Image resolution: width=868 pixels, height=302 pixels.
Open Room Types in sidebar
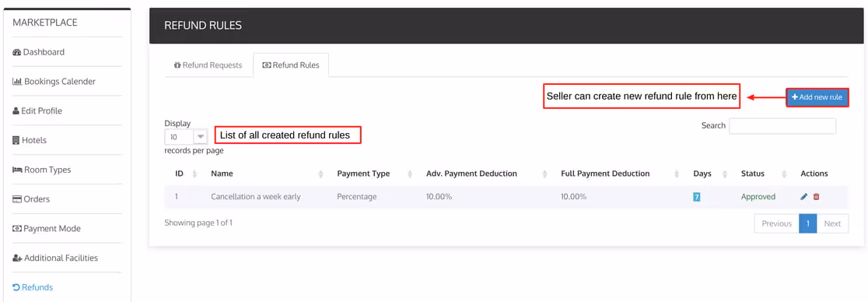[x=41, y=170]
